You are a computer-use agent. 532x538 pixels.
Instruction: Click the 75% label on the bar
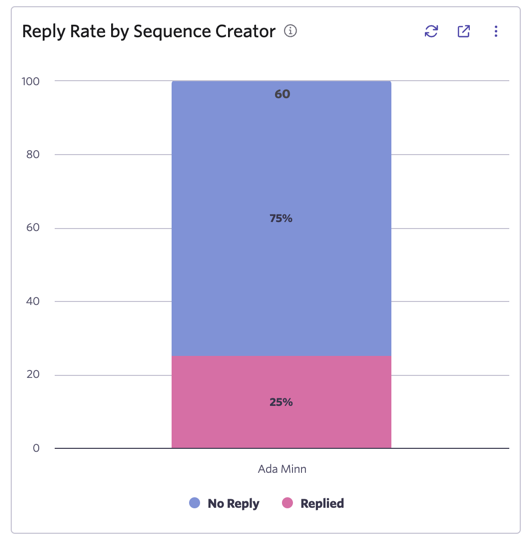click(x=281, y=218)
